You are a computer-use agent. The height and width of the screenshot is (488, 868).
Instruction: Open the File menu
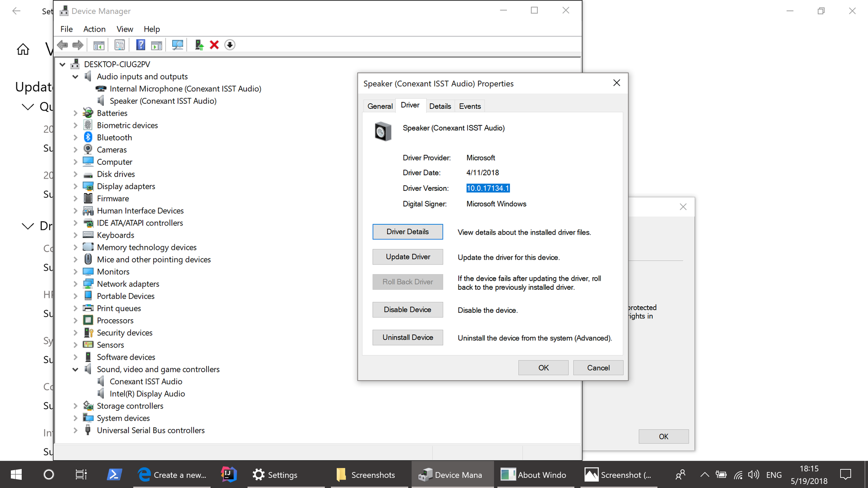tap(66, 29)
